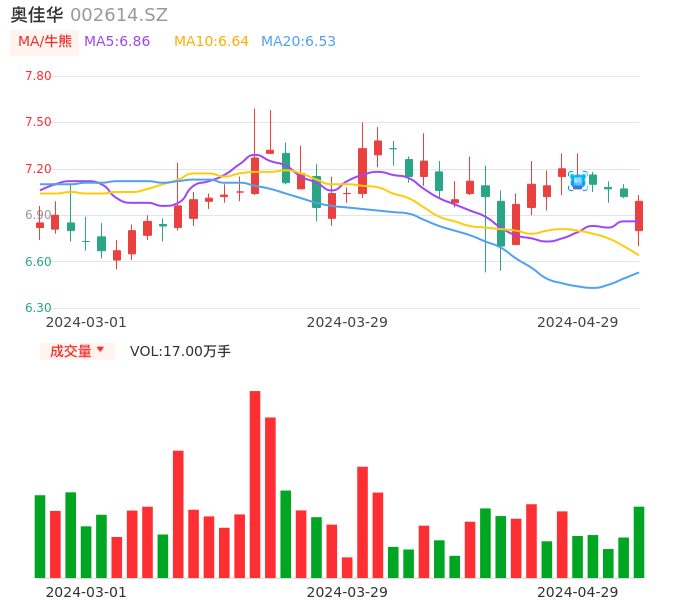Click the blue bear marker on the candlestick chart
686x606 pixels.
tap(577, 181)
